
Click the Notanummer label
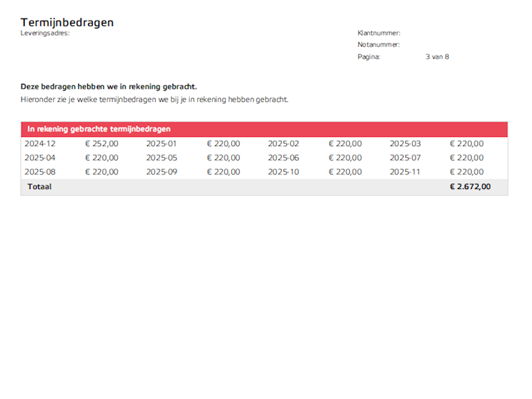378,45
